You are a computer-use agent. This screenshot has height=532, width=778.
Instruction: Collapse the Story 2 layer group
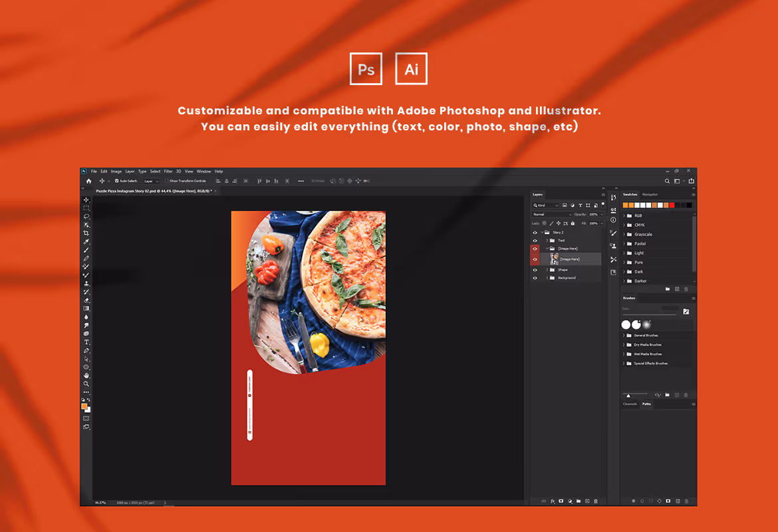[x=543, y=232]
